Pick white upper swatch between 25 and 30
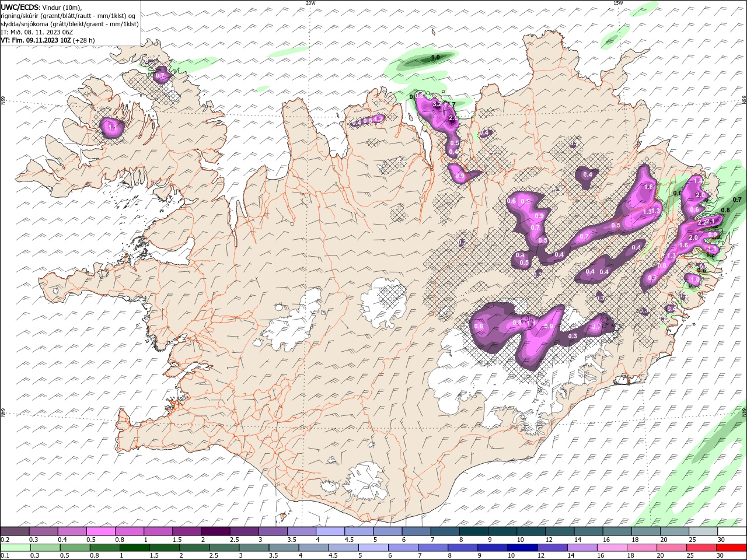Viewport: 747px width, 560px height. pyautogui.click(x=703, y=531)
